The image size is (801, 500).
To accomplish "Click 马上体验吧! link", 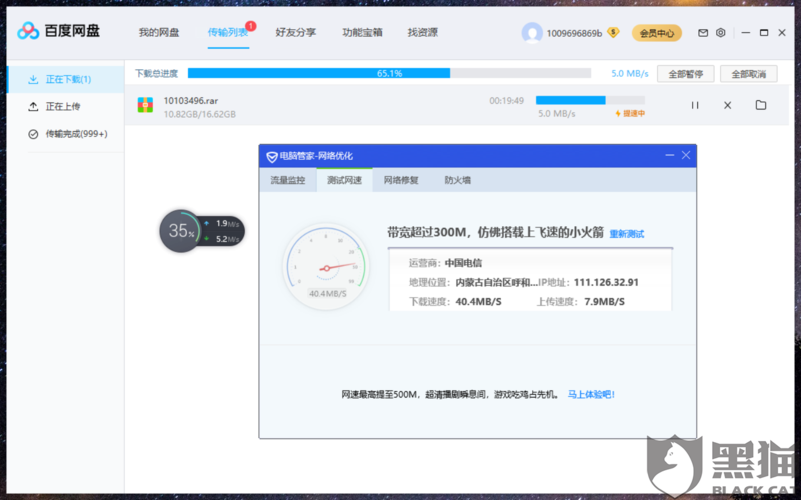I will point(591,394).
